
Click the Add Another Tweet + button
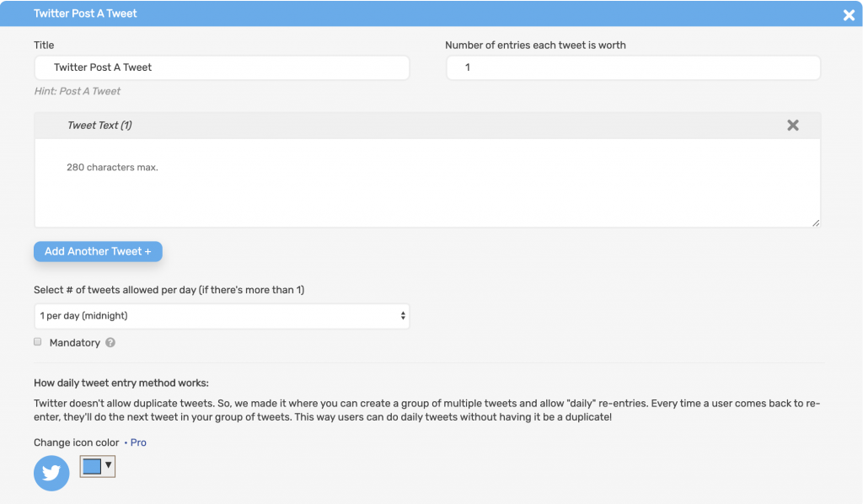coord(98,251)
